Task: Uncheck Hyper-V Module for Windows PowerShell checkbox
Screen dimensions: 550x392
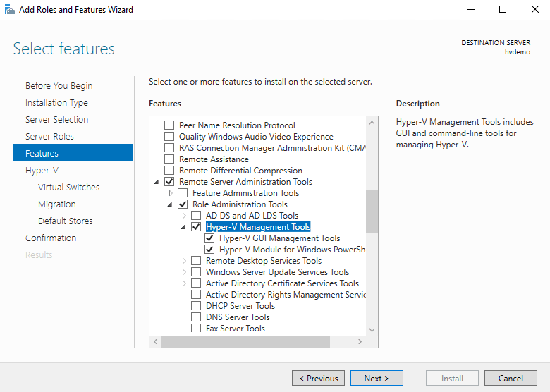Action: point(209,250)
